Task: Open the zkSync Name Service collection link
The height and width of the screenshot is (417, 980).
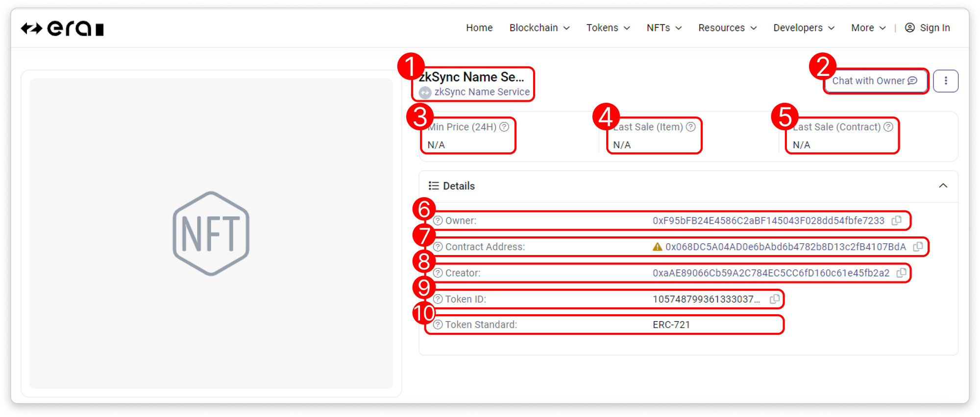Action: pyautogui.click(x=481, y=92)
